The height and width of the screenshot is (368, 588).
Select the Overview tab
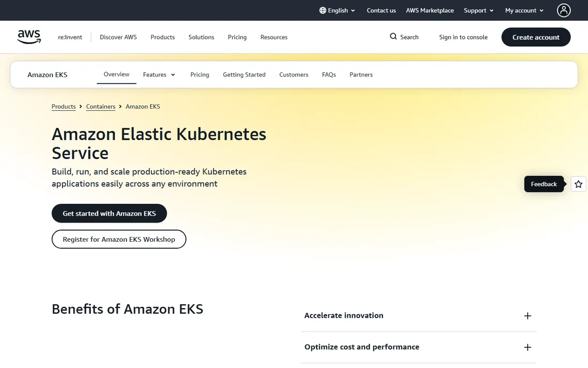(x=116, y=74)
